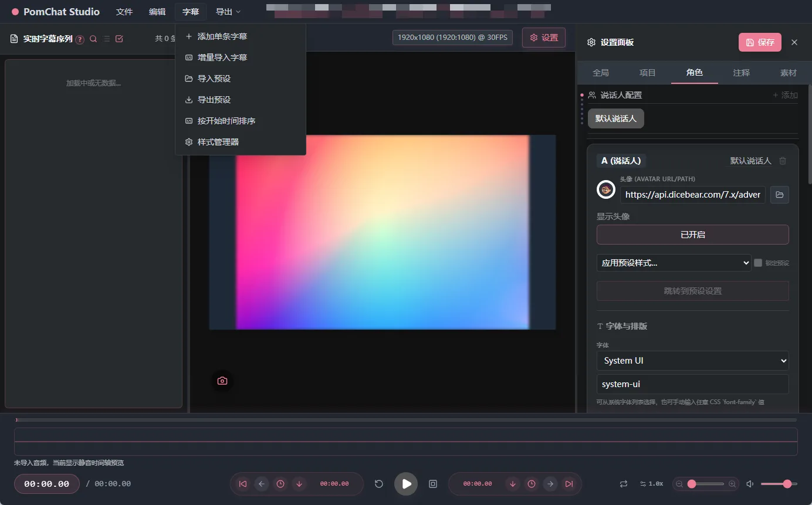Viewport: 812px width, 505px height.
Task: Click the screenshot camera icon below preview
Action: pyautogui.click(x=222, y=381)
